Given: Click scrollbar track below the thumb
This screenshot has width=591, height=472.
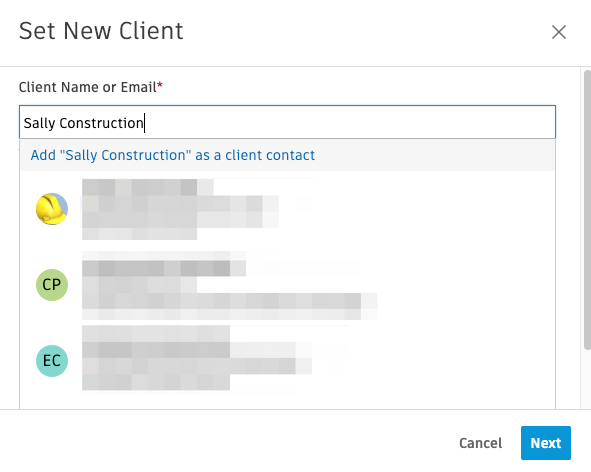Looking at the screenshot, I should click(x=587, y=379).
